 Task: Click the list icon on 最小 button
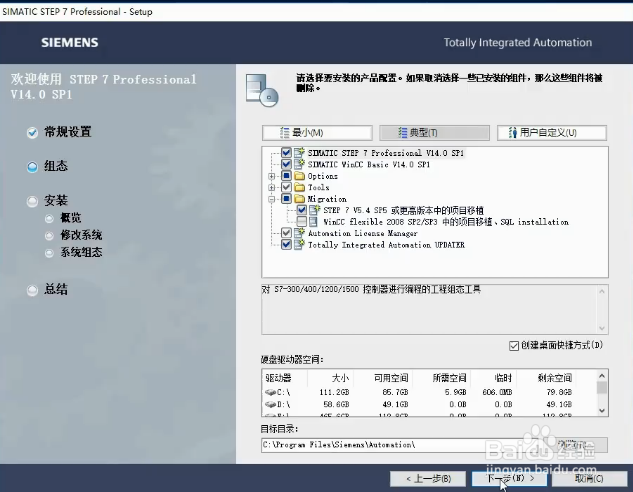click(285, 133)
